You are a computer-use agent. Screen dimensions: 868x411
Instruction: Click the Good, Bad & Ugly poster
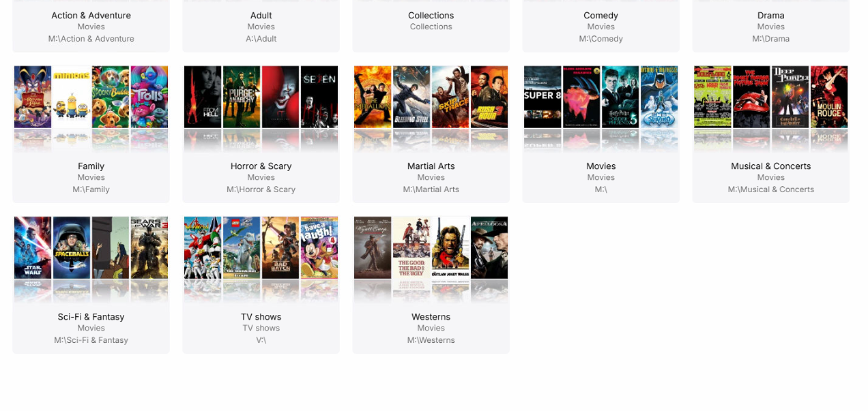[411, 247]
